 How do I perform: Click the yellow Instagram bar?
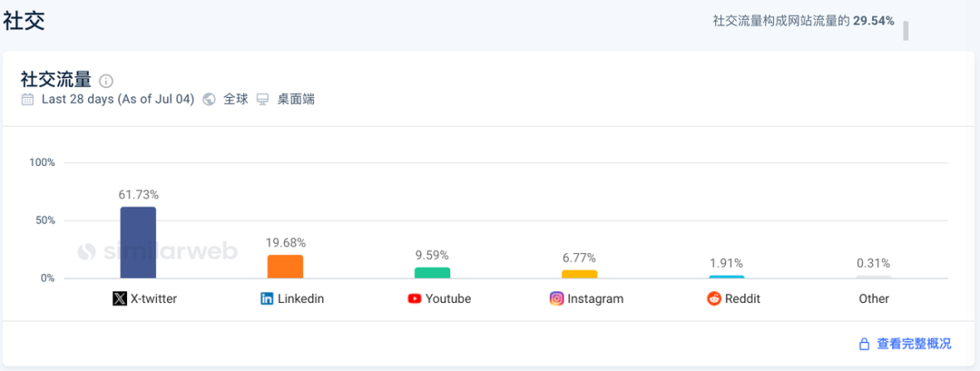579,274
